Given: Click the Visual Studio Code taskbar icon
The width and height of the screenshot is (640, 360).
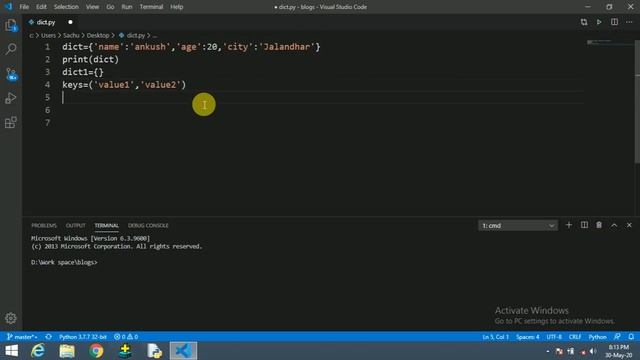Looking at the screenshot, I should pos(183,351).
